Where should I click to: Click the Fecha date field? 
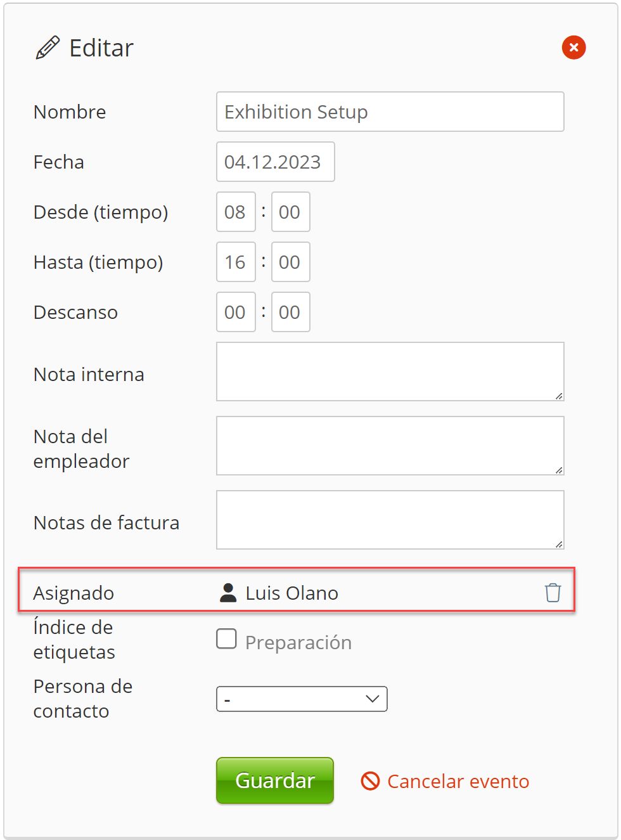click(x=275, y=162)
